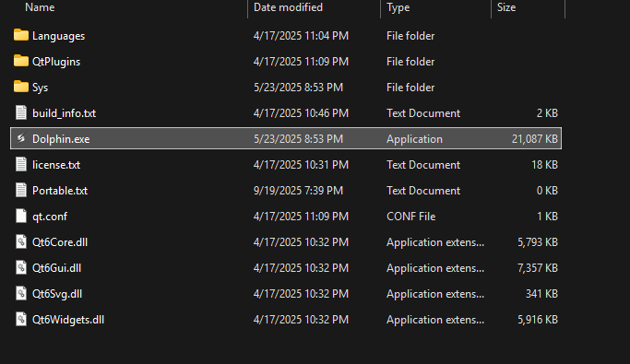This screenshot has height=364, width=630.
Task: Click the 5,916 KB size value
Action: coord(538,320)
